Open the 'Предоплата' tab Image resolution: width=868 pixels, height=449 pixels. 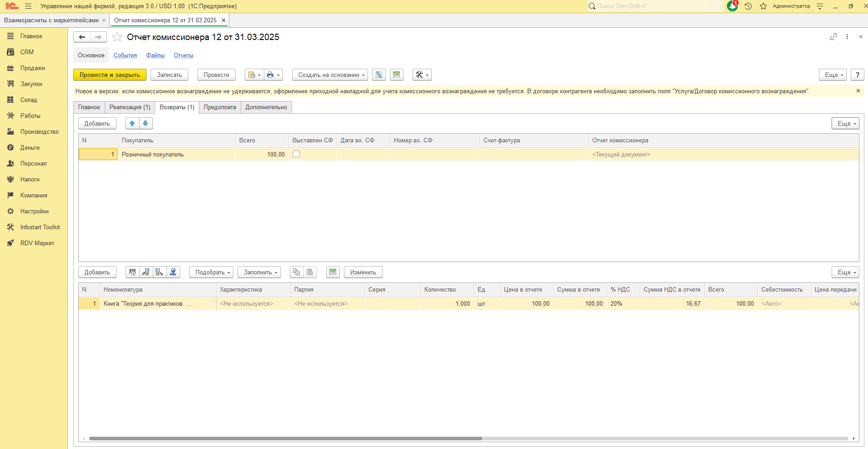click(x=220, y=107)
